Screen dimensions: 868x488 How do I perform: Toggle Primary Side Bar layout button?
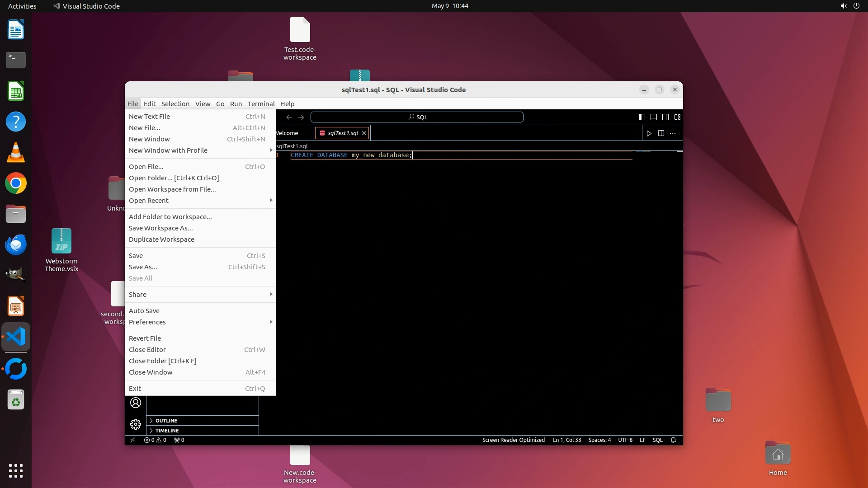[x=642, y=117]
